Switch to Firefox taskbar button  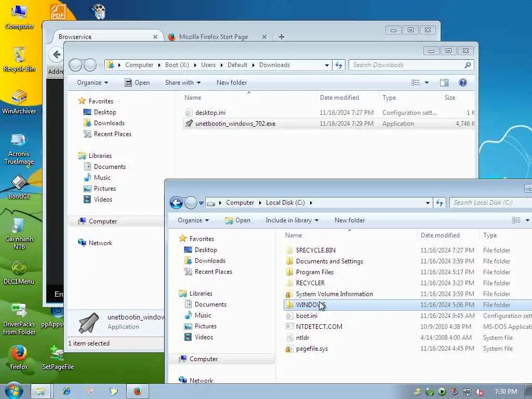point(137,392)
